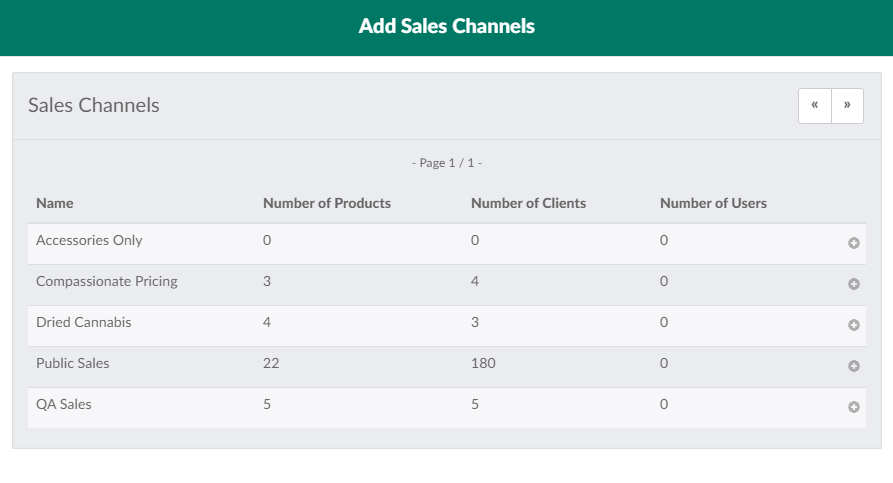Hit the plus icon beside QA Sales

[x=854, y=407]
